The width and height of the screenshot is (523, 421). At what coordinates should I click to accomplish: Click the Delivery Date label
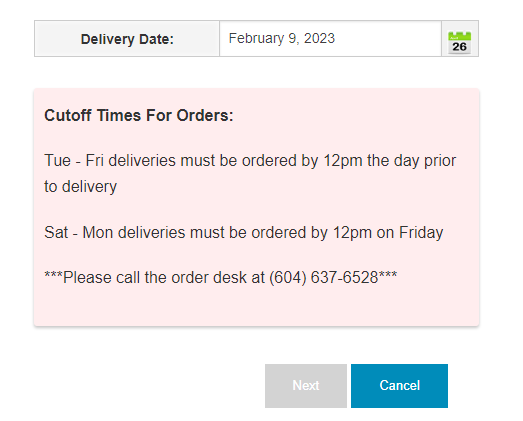(127, 39)
